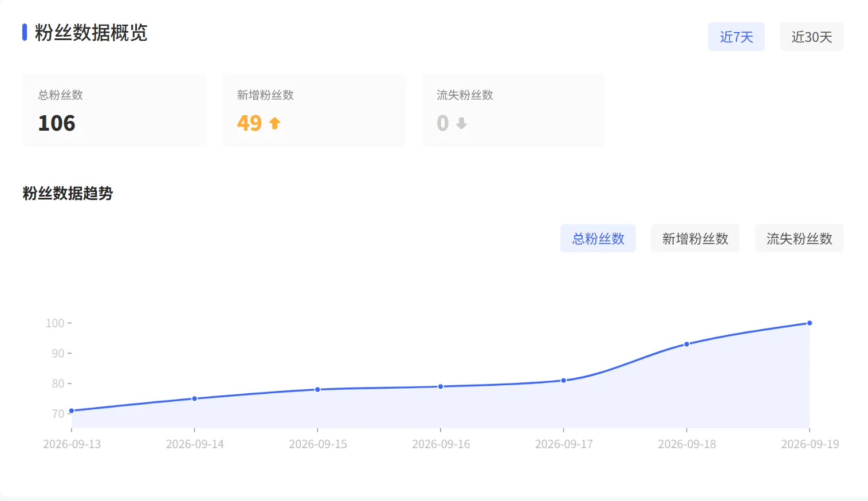Select the data point for 2026-09-13
Screen dimensions: 868x501
(x=72, y=410)
